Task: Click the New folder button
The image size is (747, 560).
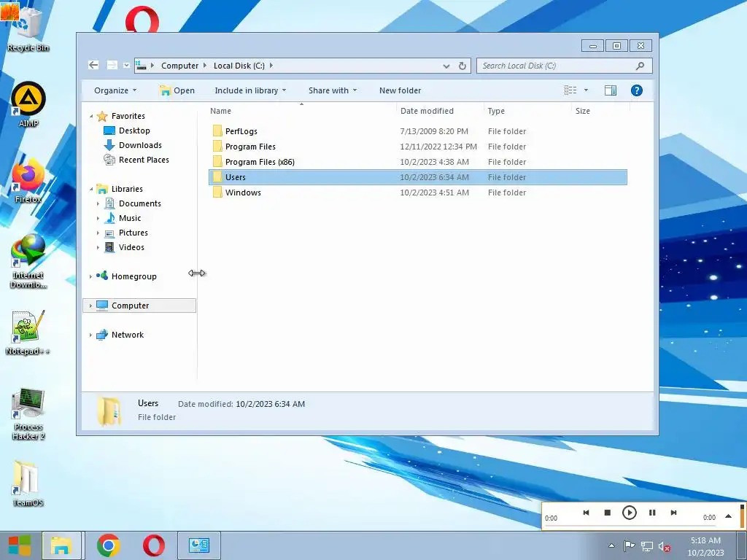Action: click(x=400, y=90)
